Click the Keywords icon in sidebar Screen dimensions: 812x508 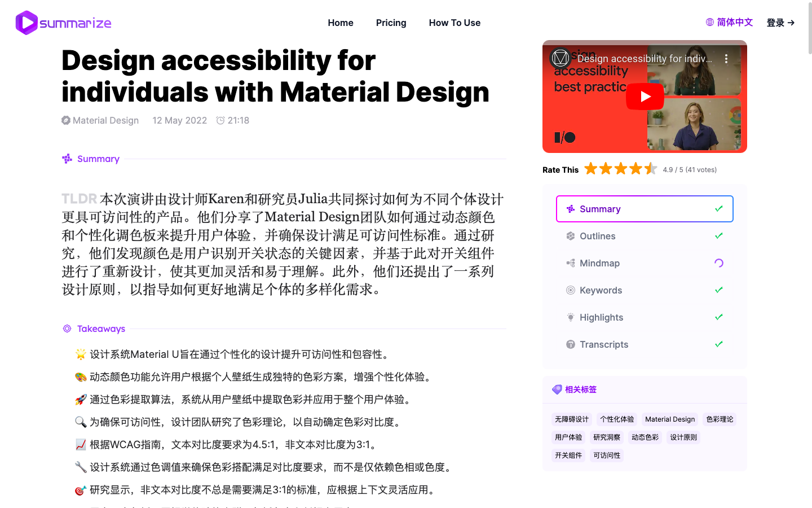(x=571, y=290)
